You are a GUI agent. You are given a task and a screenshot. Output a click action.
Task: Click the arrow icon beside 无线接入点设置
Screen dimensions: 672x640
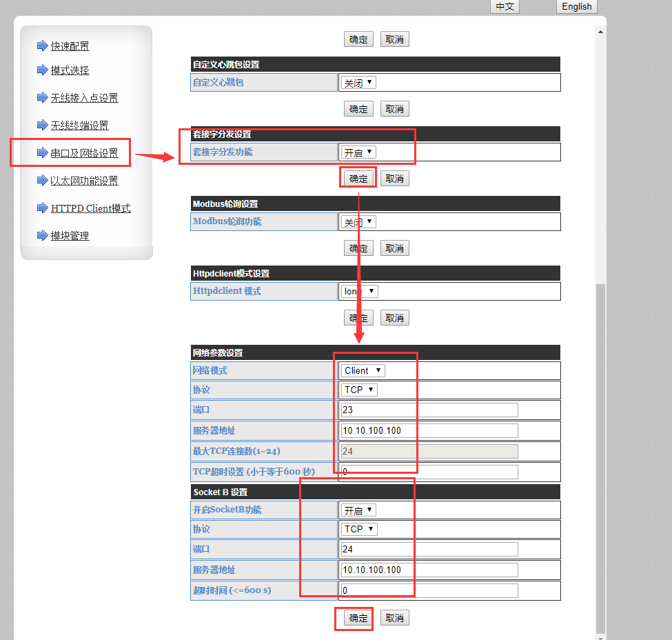[x=42, y=98]
